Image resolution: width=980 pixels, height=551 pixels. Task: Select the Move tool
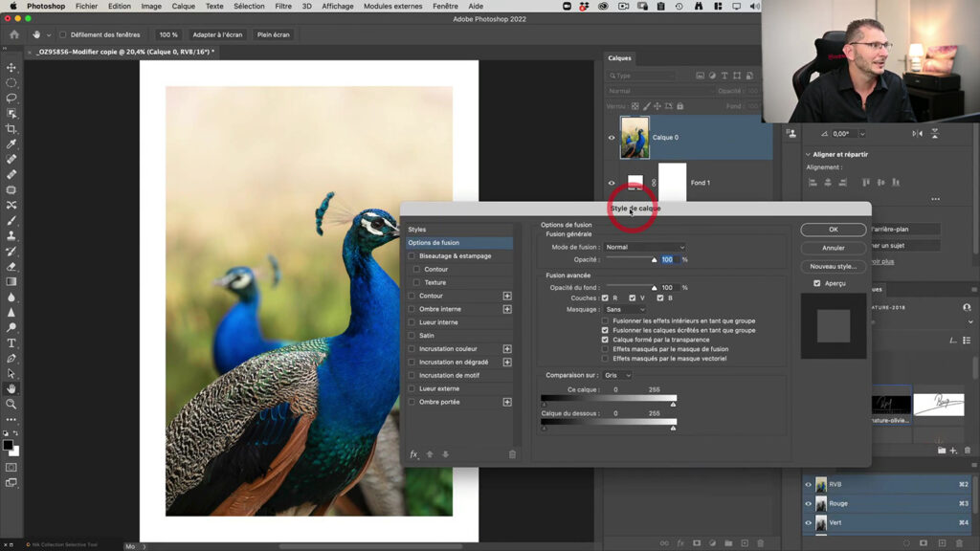[x=11, y=68]
